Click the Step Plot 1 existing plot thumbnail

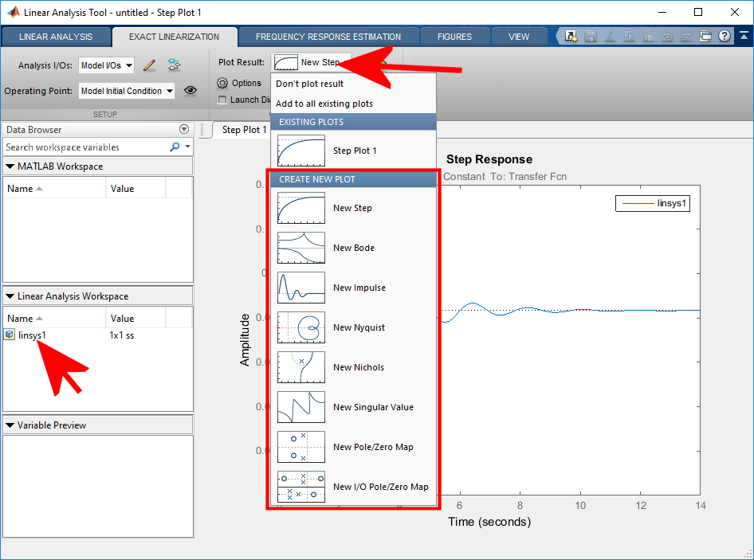(x=301, y=151)
